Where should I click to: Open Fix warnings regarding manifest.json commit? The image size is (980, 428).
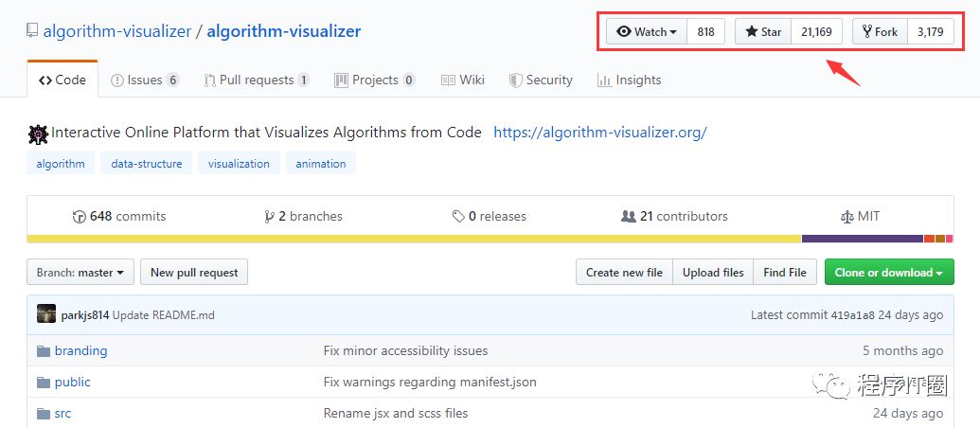(x=430, y=382)
